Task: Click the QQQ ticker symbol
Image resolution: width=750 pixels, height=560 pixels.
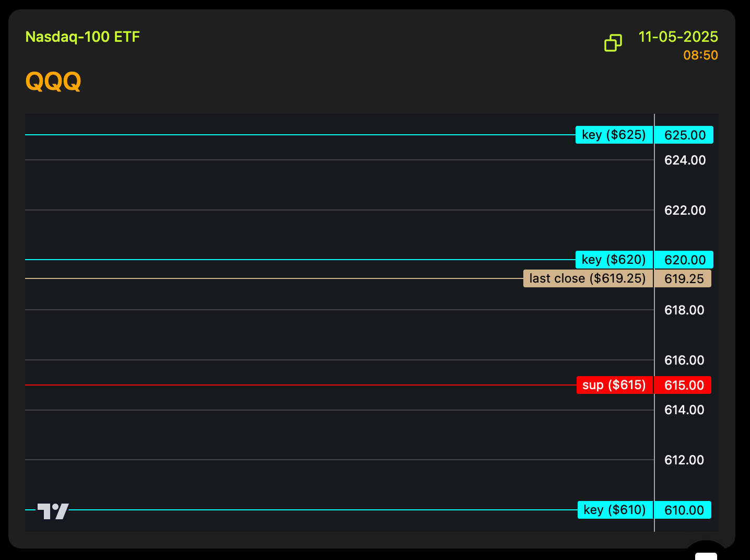Action: [x=53, y=81]
